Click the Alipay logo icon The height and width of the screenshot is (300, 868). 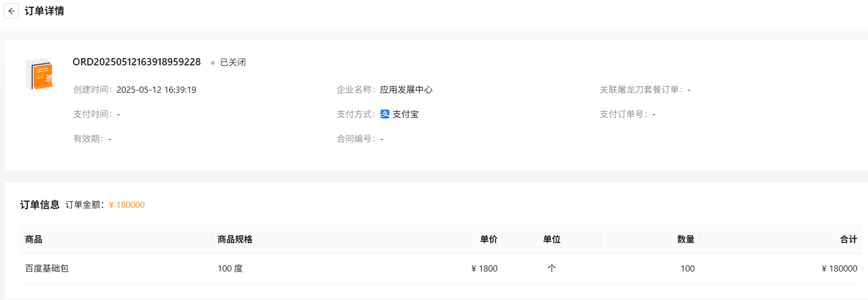pyautogui.click(x=385, y=114)
